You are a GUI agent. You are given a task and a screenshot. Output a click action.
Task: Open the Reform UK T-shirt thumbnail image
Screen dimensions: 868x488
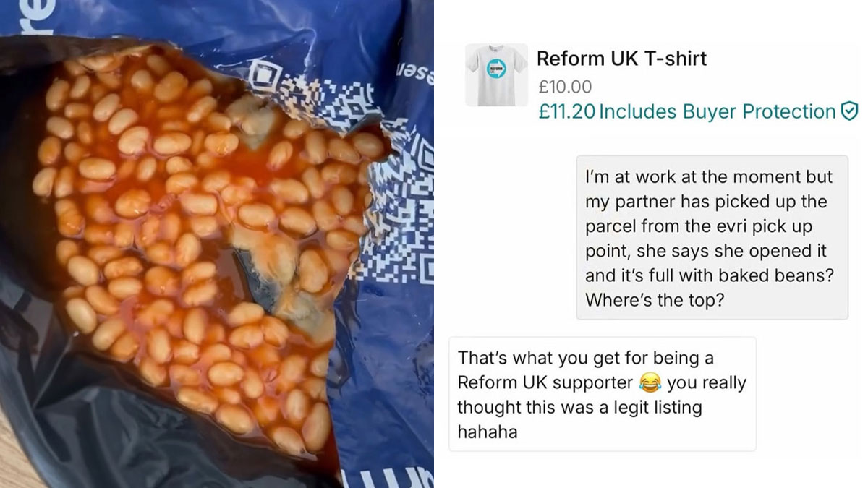pyautogui.click(x=496, y=75)
